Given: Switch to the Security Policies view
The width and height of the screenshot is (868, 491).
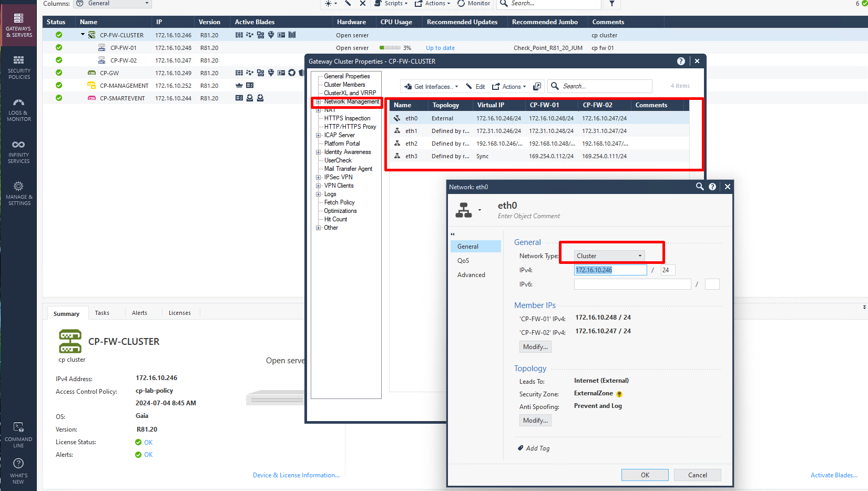Looking at the screenshot, I should pyautogui.click(x=18, y=67).
